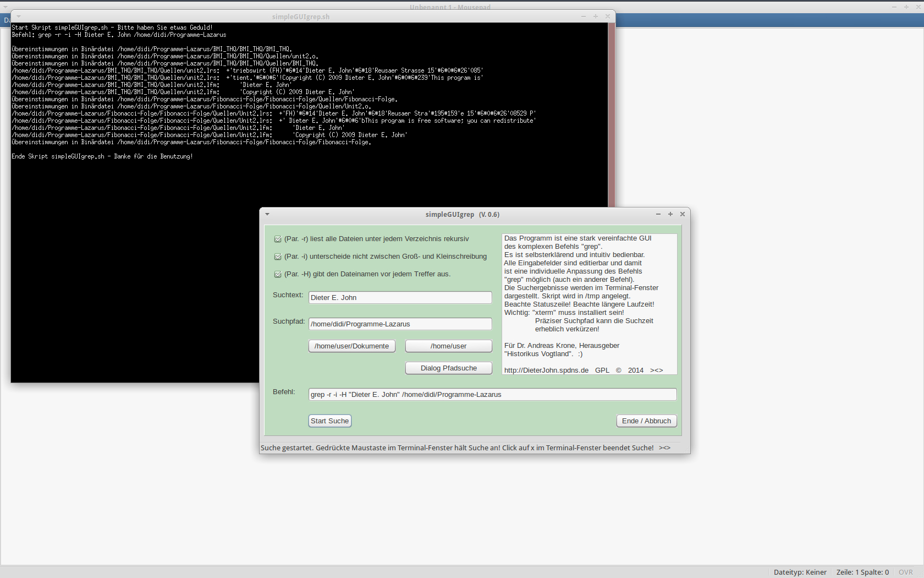Image resolution: width=924 pixels, height=578 pixels.
Task: Minimize the simpleGUIgrep (V. 0.6) dialog
Action: click(658, 214)
